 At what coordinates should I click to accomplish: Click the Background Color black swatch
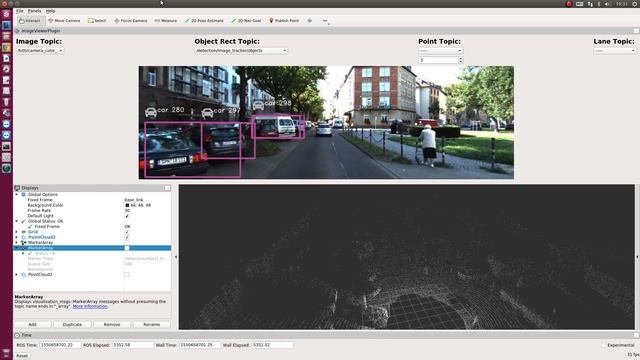tap(127, 205)
